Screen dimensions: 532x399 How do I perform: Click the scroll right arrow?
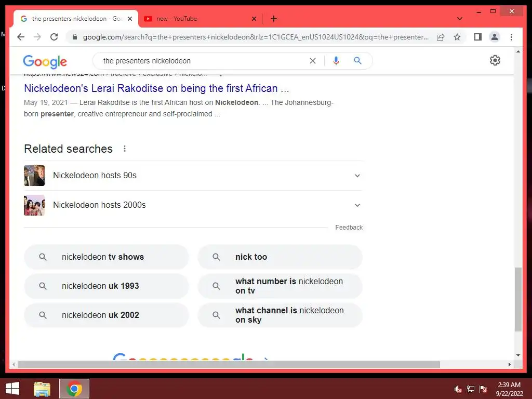509,364
